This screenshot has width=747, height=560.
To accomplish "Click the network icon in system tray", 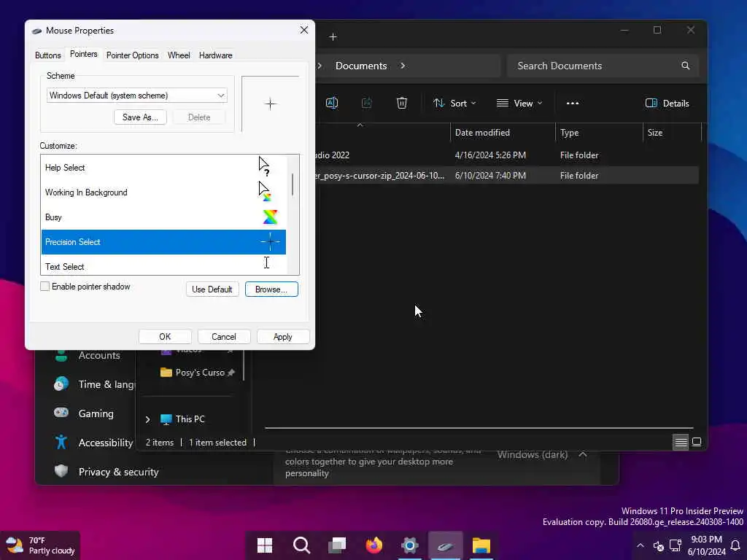I will (x=676, y=545).
